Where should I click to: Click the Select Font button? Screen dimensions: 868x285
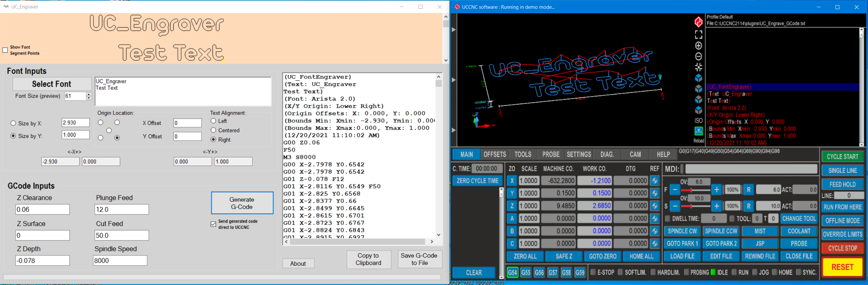tap(52, 84)
